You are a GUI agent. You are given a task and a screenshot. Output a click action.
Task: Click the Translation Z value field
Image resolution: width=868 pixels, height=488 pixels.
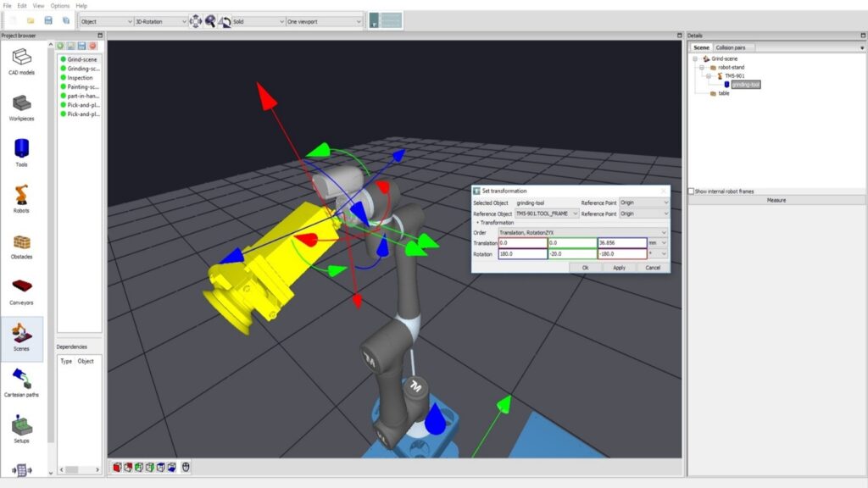[x=621, y=243]
